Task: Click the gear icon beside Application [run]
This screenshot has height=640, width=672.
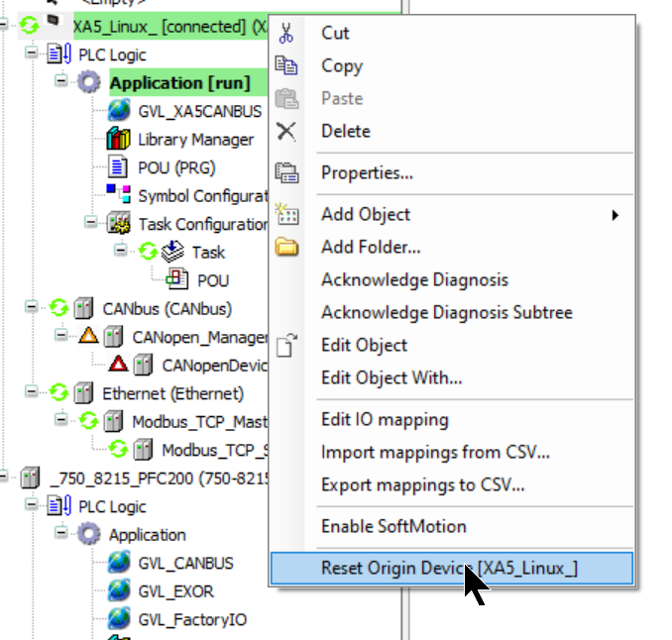Action: pyautogui.click(x=89, y=82)
